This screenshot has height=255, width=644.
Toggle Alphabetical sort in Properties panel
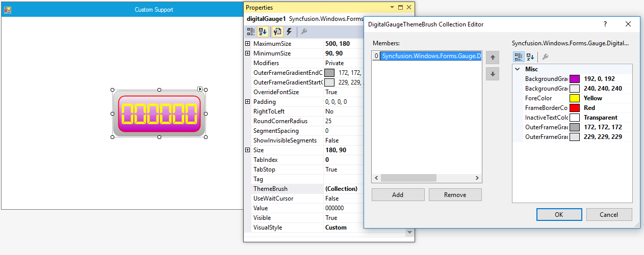tap(263, 32)
